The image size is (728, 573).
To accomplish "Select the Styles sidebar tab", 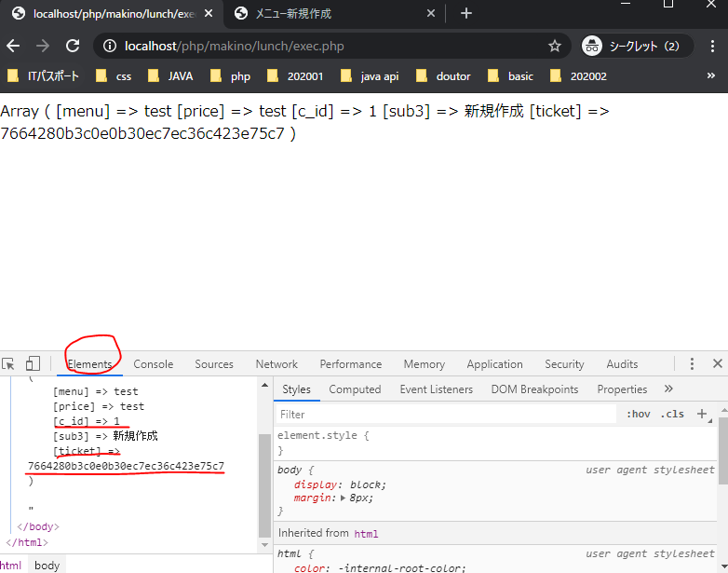I will click(x=296, y=389).
